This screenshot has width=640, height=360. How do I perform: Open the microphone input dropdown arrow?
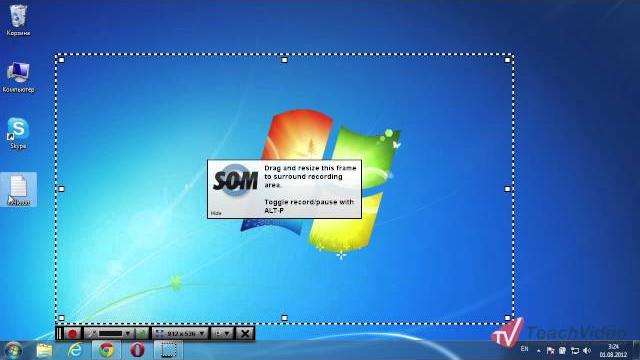coord(128,333)
